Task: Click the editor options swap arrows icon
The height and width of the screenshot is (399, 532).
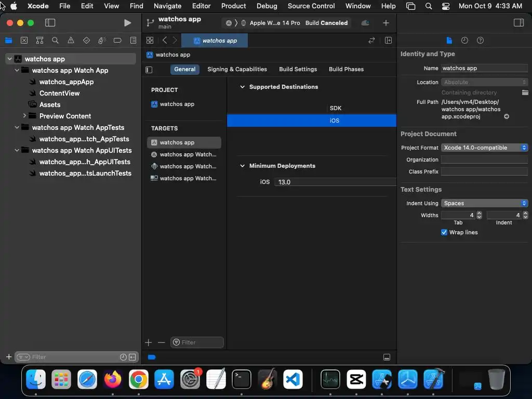Action: [x=371, y=41]
